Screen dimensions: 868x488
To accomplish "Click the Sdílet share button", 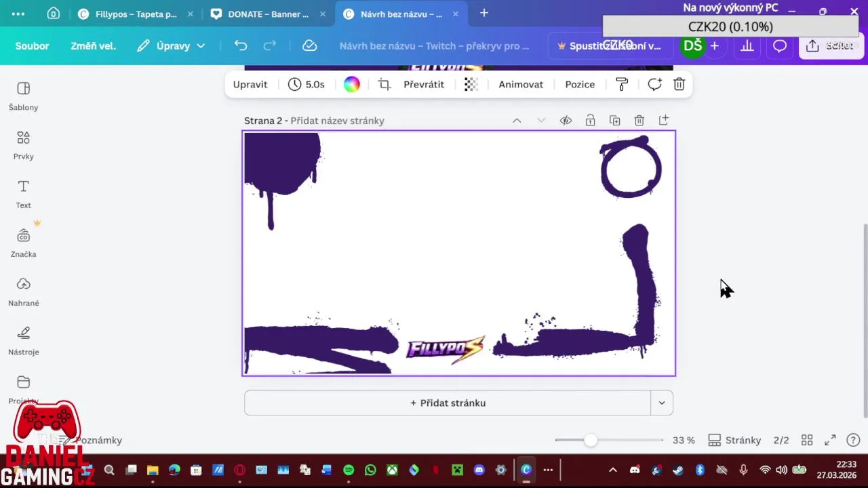I will 831,45.
